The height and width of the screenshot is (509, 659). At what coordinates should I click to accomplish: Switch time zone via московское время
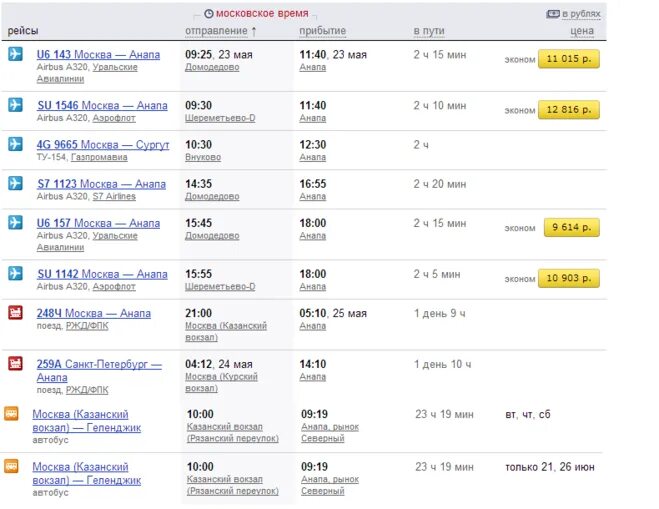tap(262, 13)
